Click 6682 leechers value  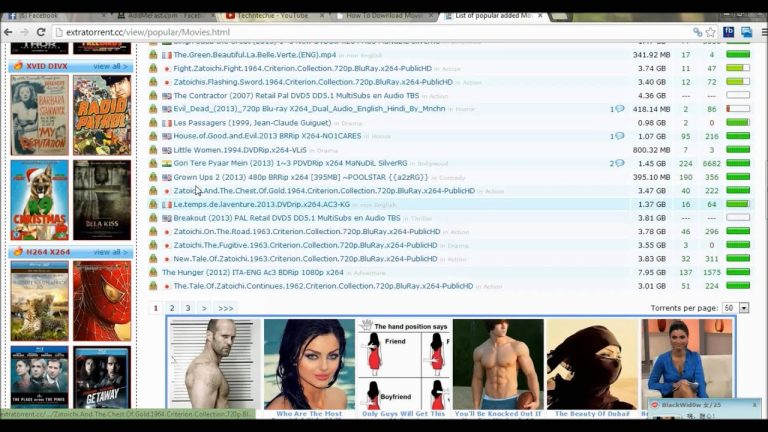tap(711, 163)
